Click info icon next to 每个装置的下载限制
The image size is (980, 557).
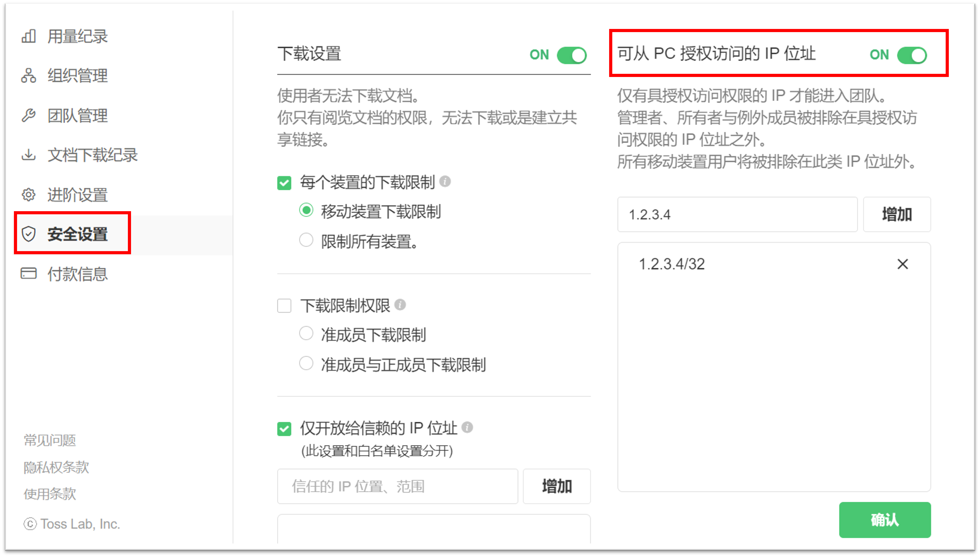445,181
